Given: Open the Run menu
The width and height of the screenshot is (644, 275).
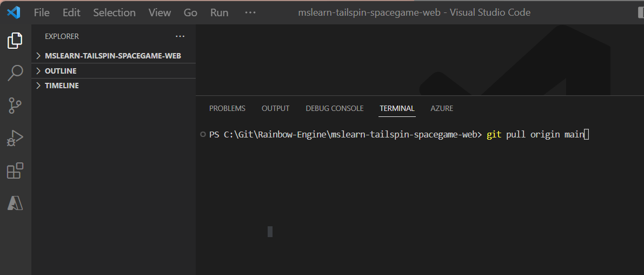Looking at the screenshot, I should (x=220, y=13).
